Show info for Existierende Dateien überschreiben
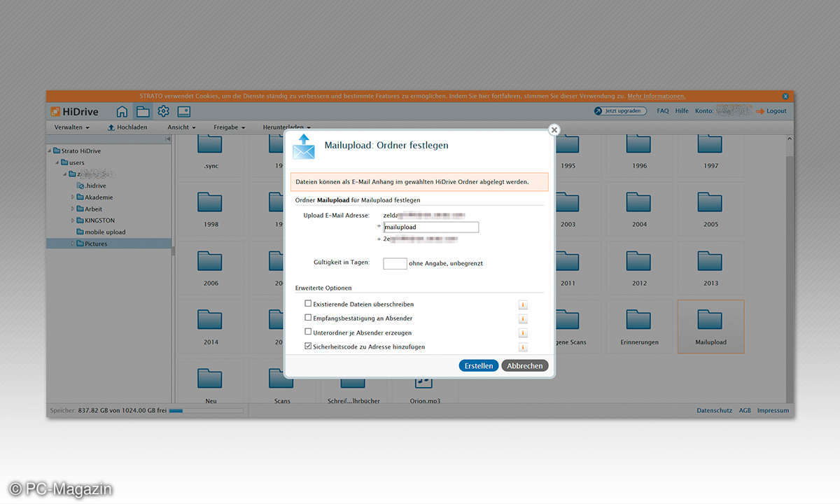 (523, 304)
